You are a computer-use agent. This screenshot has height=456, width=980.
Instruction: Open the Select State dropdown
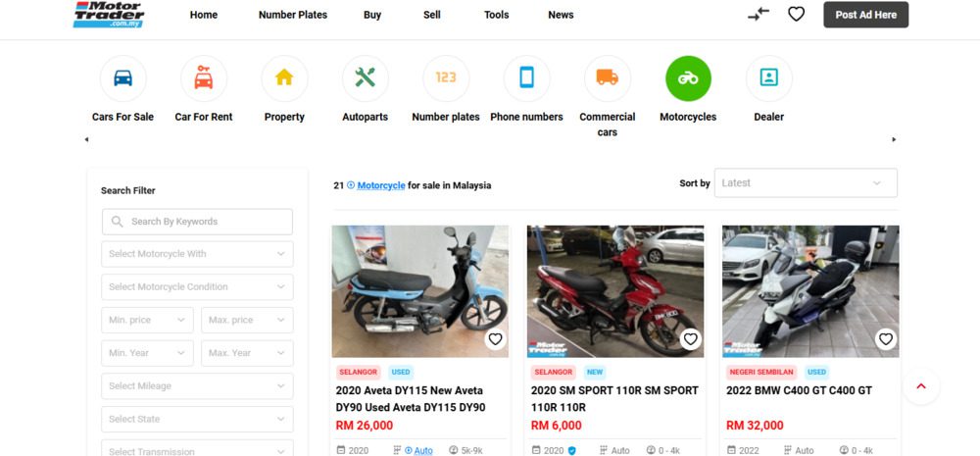point(198,419)
